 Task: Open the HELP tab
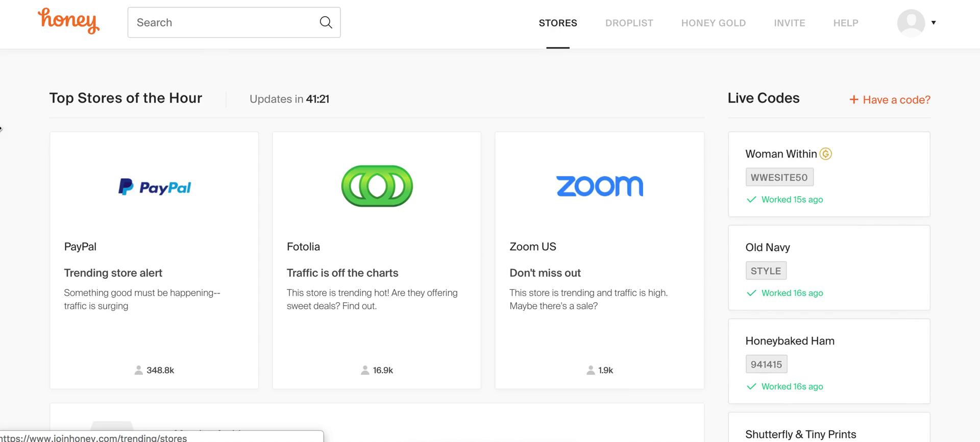(845, 23)
